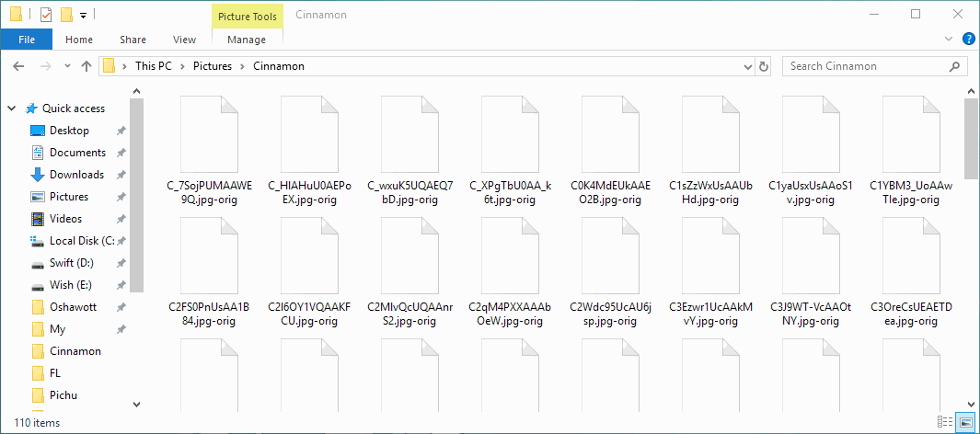The image size is (980, 434).
Task: Open the Home ribbon tab
Action: point(79,40)
